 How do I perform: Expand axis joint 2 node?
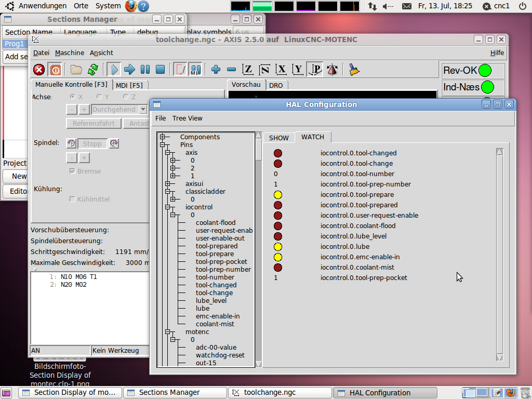(x=172, y=168)
